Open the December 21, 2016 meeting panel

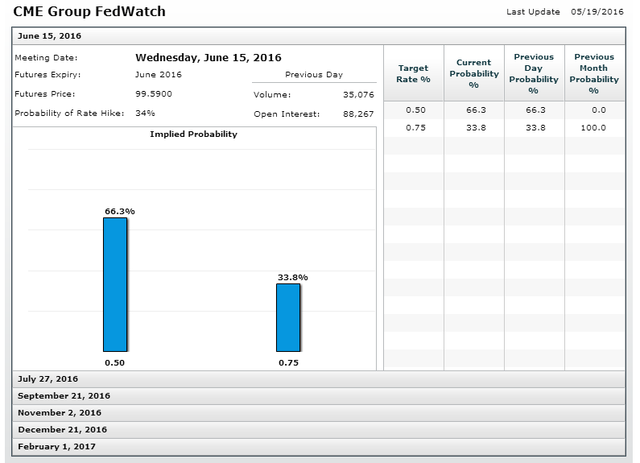tap(61, 430)
